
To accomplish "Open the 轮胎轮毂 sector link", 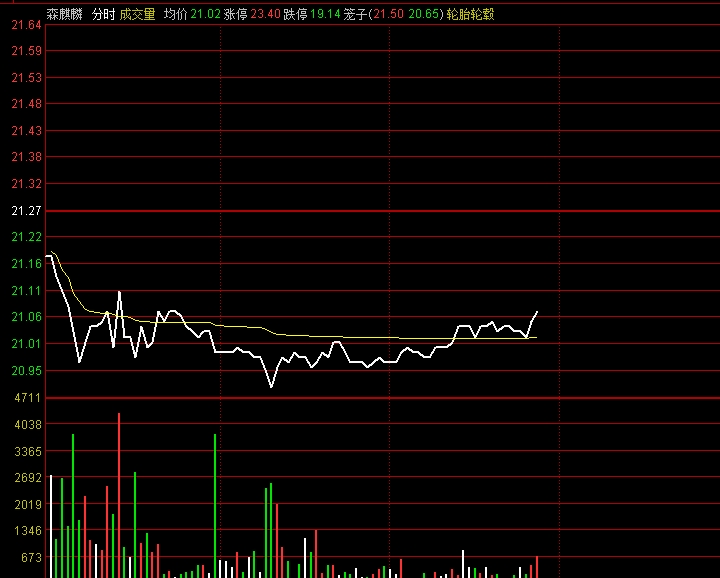I will (470, 14).
